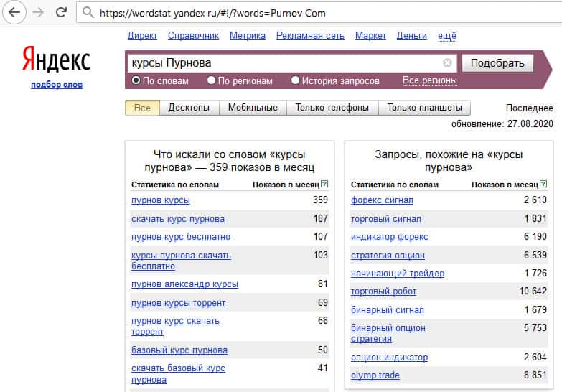Switch to the Только телефоны tab

pos(332,108)
